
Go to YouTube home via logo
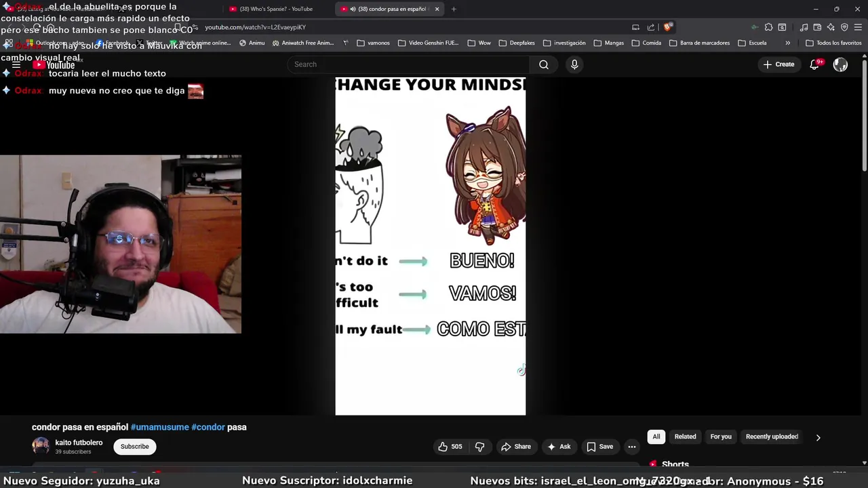[53, 65]
